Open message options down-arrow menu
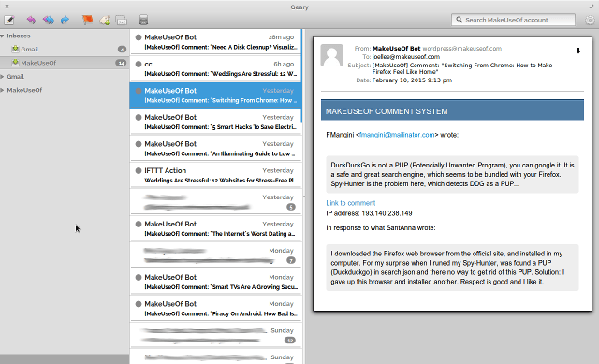The width and height of the screenshot is (599, 364). point(578,51)
